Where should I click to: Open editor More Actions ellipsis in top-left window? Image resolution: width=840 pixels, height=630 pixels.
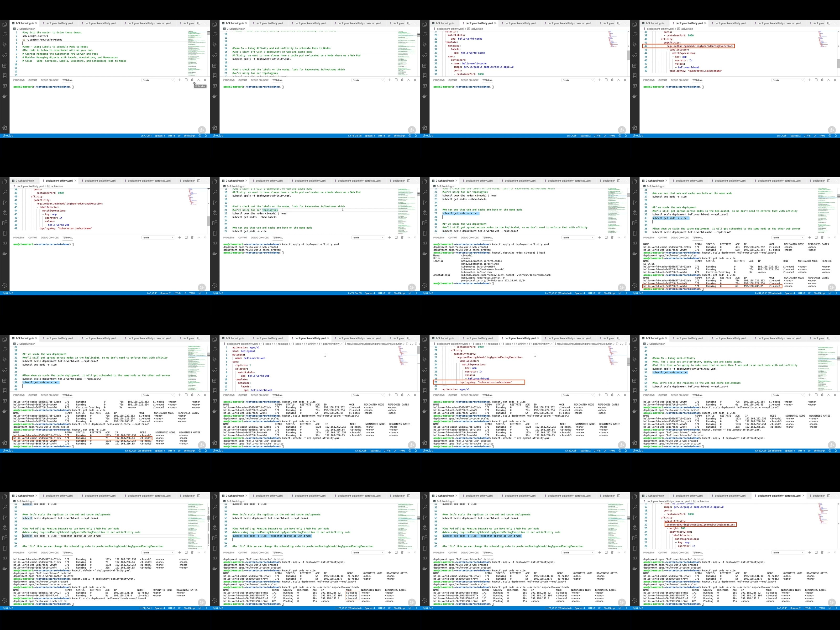(205, 23)
